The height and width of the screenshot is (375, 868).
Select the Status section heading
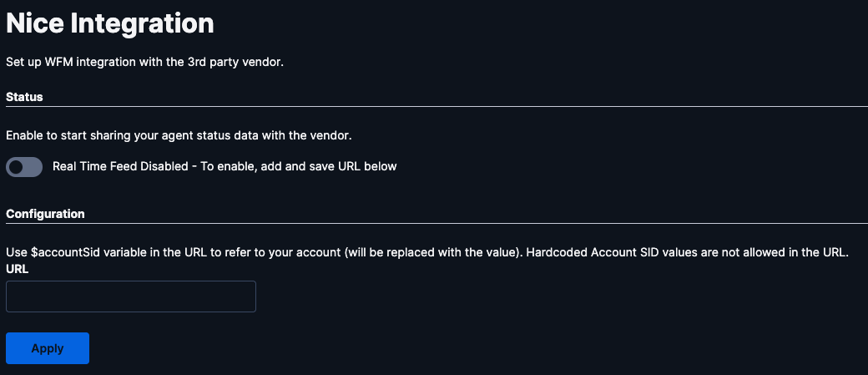[x=24, y=97]
